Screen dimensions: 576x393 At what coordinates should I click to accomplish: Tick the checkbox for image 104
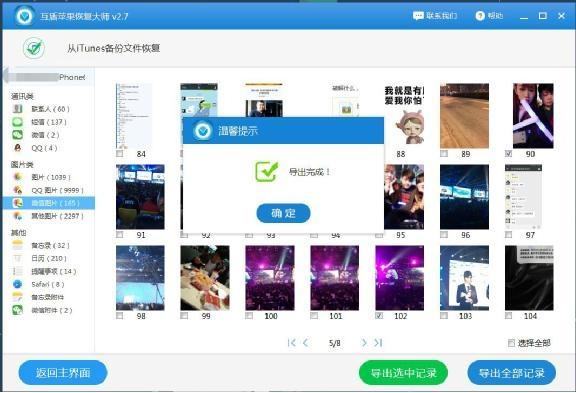(508, 316)
